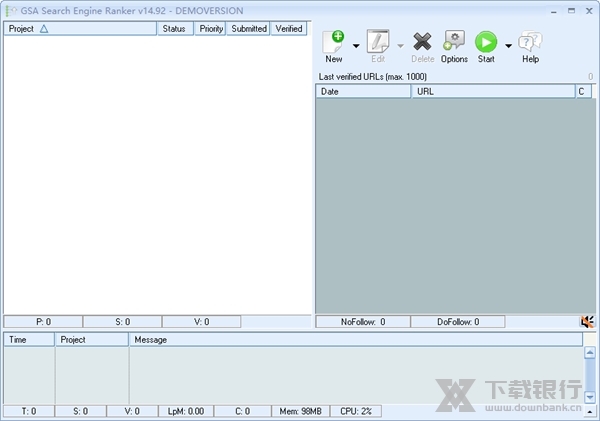This screenshot has height=421, width=600.
Task: Sort by Verified column header
Action: click(x=289, y=29)
